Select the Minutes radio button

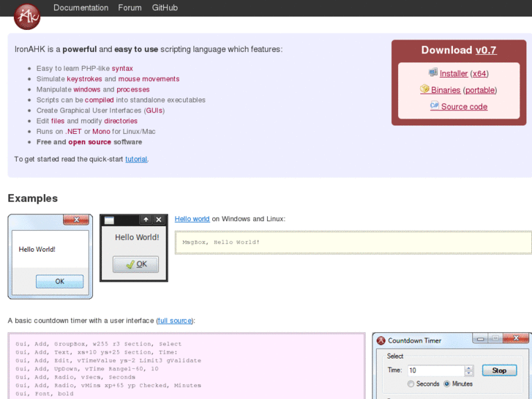446,384
